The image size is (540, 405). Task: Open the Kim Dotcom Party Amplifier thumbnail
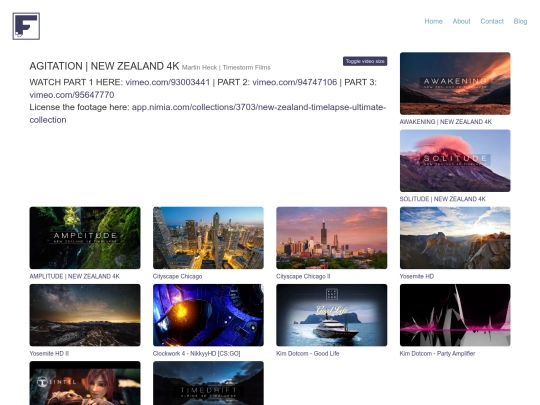tap(455, 315)
